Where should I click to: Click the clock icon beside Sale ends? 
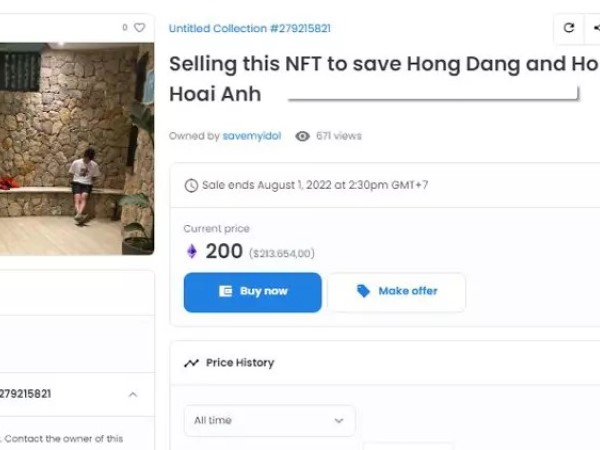coord(191,185)
